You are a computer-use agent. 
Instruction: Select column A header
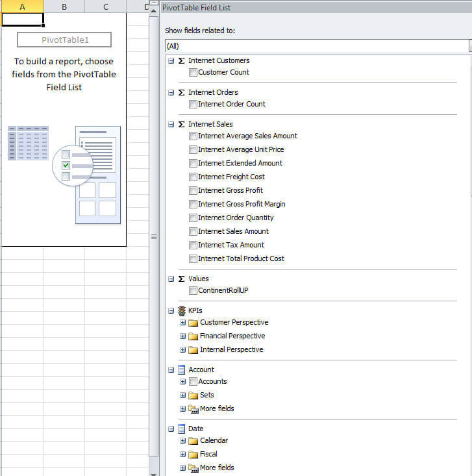(22, 6)
